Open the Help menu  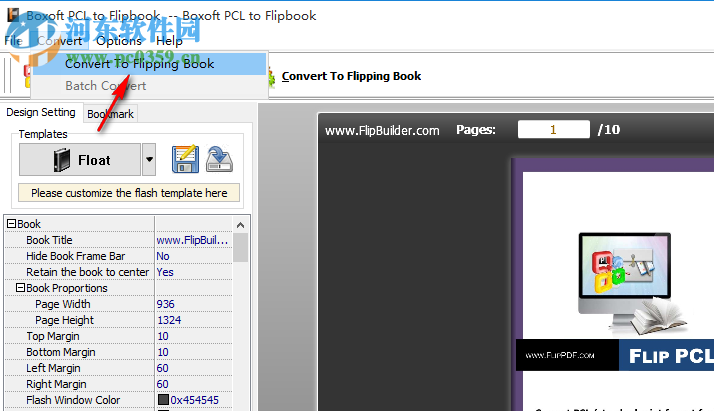[169, 41]
